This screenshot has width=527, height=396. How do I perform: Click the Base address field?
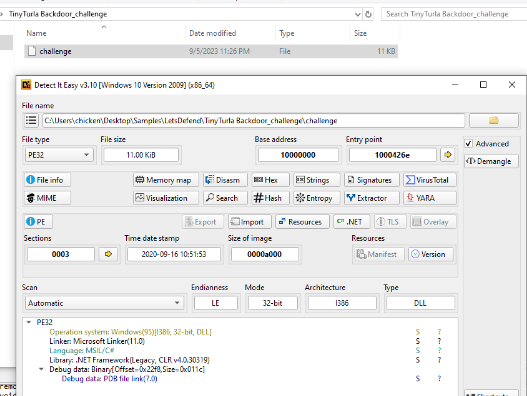pyautogui.click(x=298, y=155)
